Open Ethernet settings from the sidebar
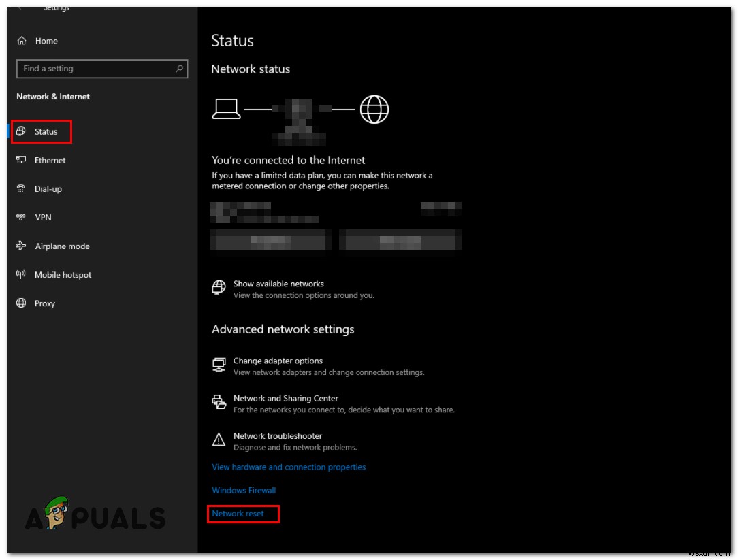Screen dimensions: 738x560 50,160
